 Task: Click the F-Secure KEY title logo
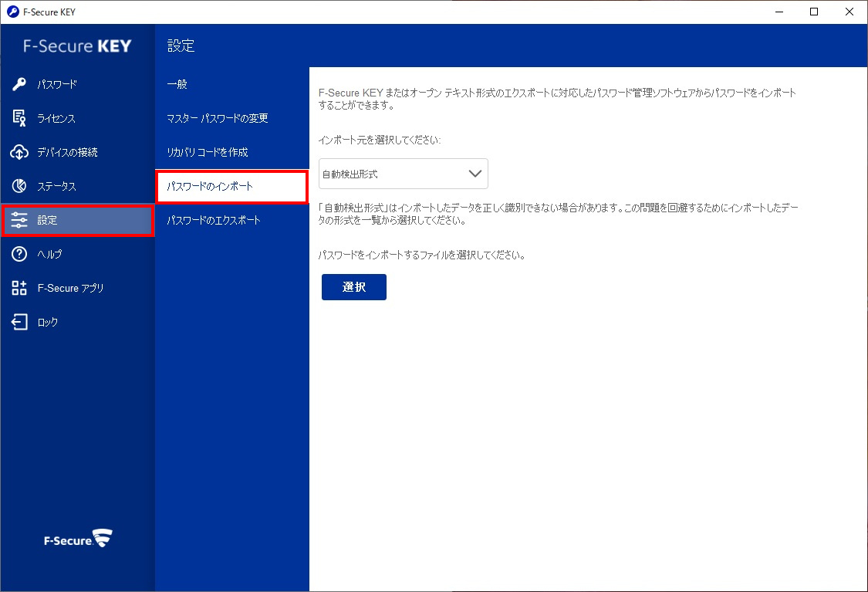77,46
